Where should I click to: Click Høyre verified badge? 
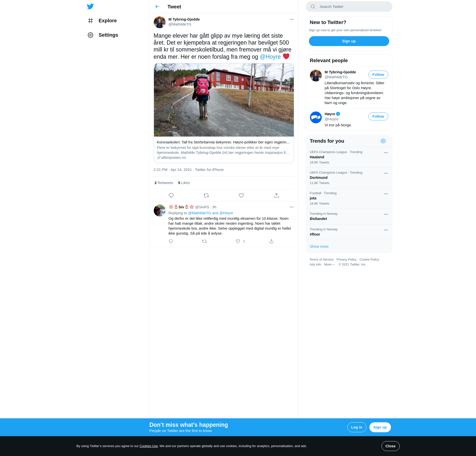point(338,114)
